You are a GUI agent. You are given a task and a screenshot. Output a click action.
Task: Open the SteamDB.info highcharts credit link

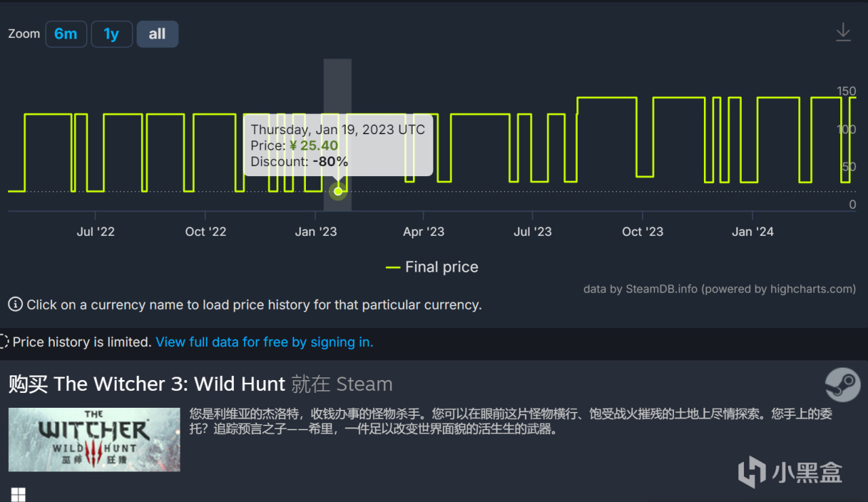(719, 289)
